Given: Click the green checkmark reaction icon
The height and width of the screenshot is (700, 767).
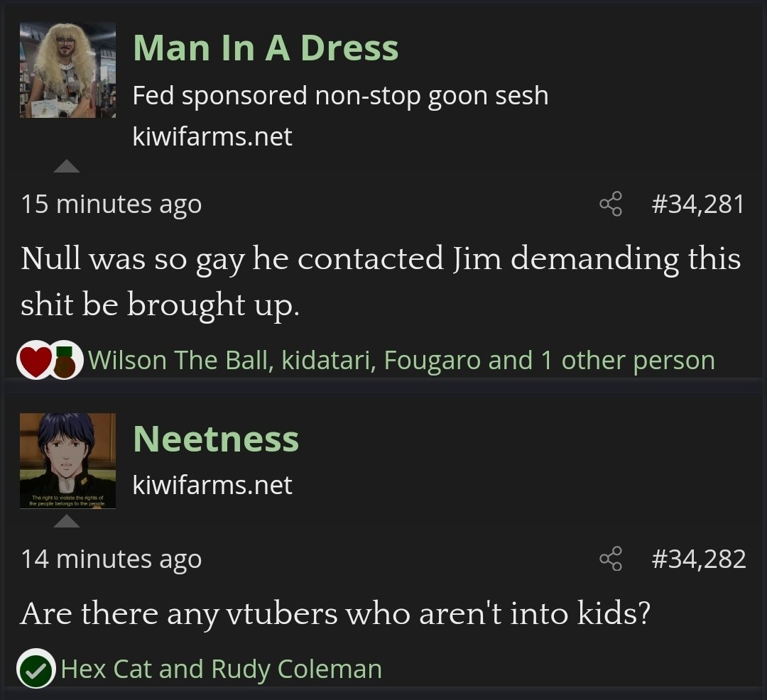Looking at the screenshot, I should pos(36,669).
